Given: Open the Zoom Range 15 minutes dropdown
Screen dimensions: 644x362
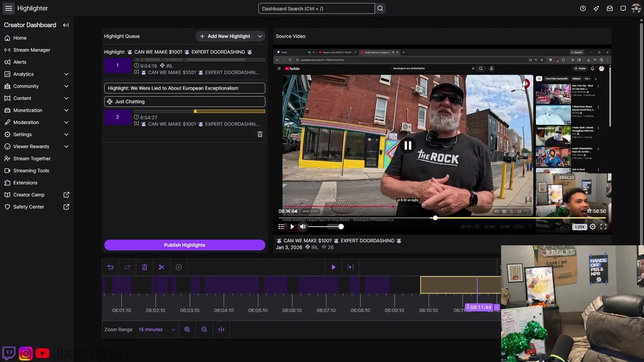Looking at the screenshot, I should 156,329.
